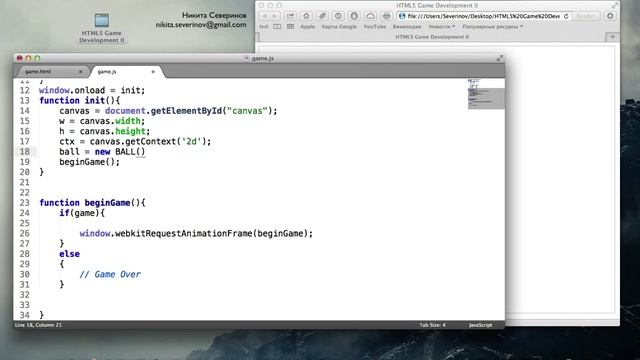
Task: Toggle editor window full screen arrows
Action: pos(500,58)
